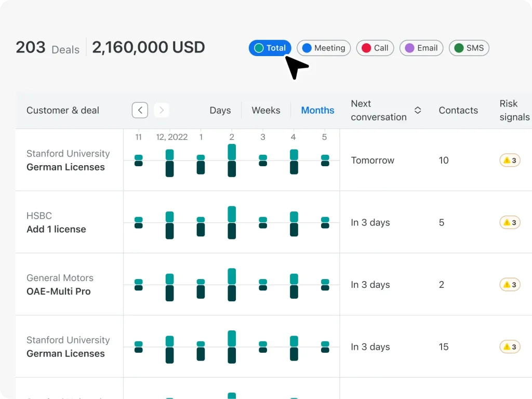The height and width of the screenshot is (399, 532).
Task: Sort by Next conversation column arrows
Action: 418,110
